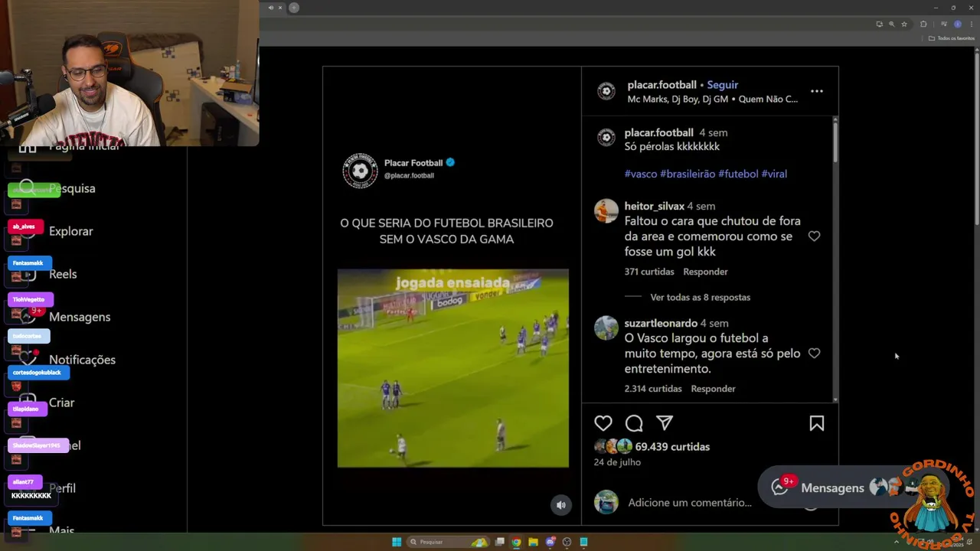
Task: Like the post with the heart icon
Action: [x=603, y=423]
